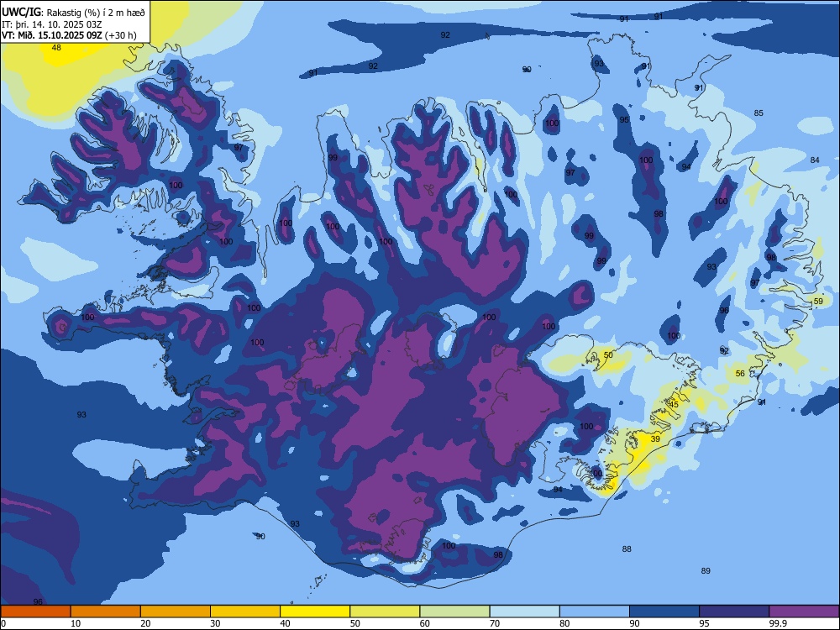
Task: Click the pale blue 70–80 legend swatch
Action: coord(524,612)
